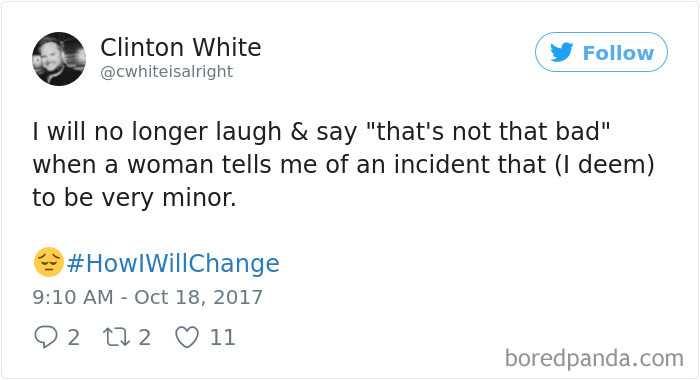
Task: Open the 9:10 AM - Oct 18, 2017 timestamp
Action: pyautogui.click(x=147, y=297)
